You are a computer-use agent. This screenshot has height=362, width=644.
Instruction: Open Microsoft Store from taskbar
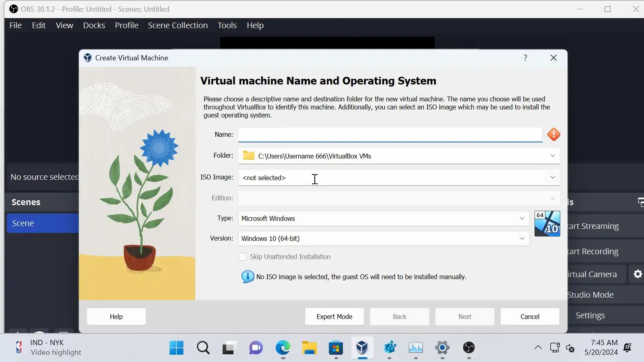coord(336,348)
